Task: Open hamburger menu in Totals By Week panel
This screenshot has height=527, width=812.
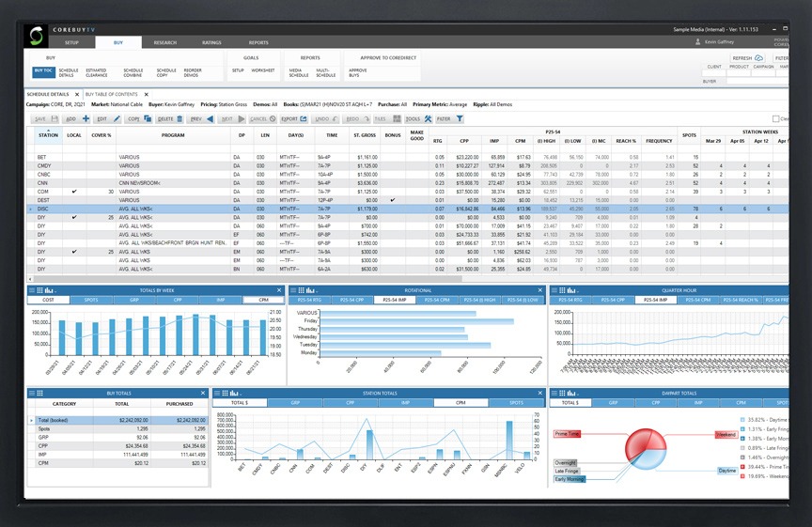Action: 32,290
